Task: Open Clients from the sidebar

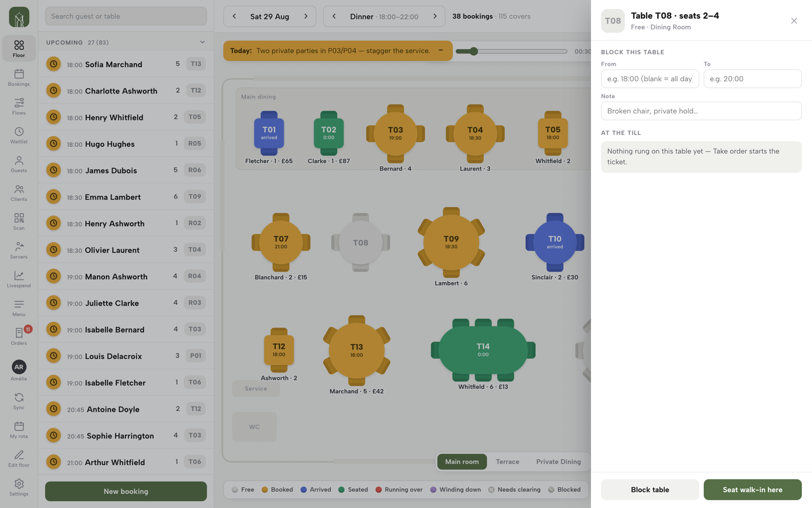Action: [19, 192]
